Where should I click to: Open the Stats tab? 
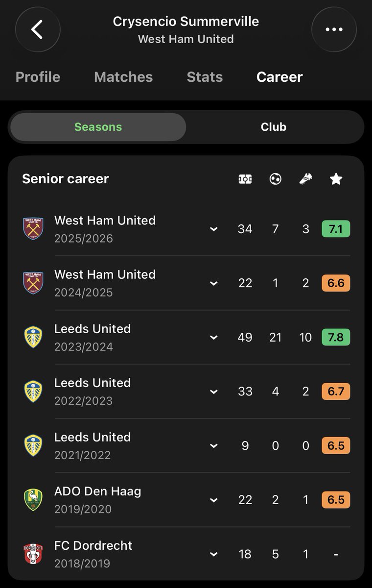pos(205,77)
